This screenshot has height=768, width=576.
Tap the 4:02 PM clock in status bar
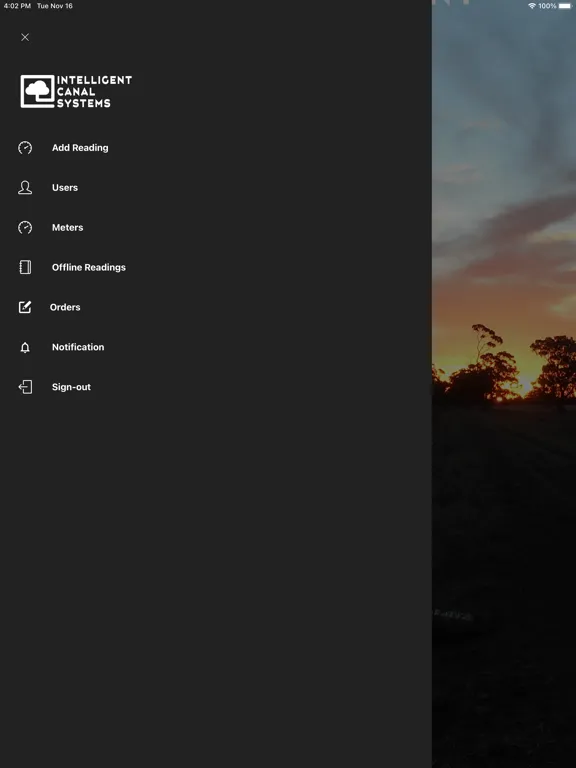pos(17,6)
